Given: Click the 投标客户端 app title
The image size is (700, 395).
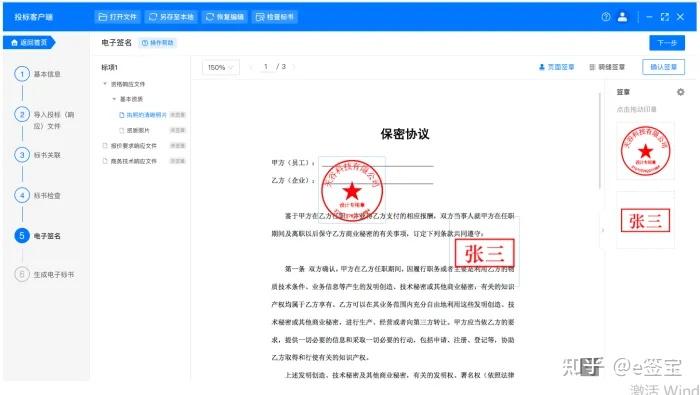Looking at the screenshot, I should (x=33, y=17).
